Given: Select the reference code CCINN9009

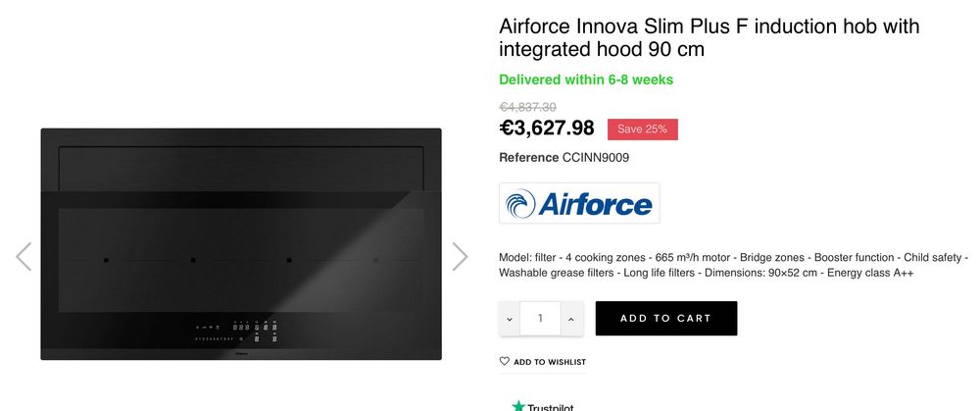Looking at the screenshot, I should click(x=596, y=157).
